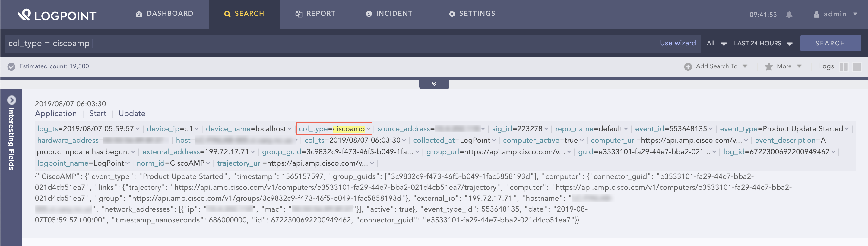Image resolution: width=868 pixels, height=246 pixels.
Task: Open the admin user menu
Action: (x=836, y=14)
